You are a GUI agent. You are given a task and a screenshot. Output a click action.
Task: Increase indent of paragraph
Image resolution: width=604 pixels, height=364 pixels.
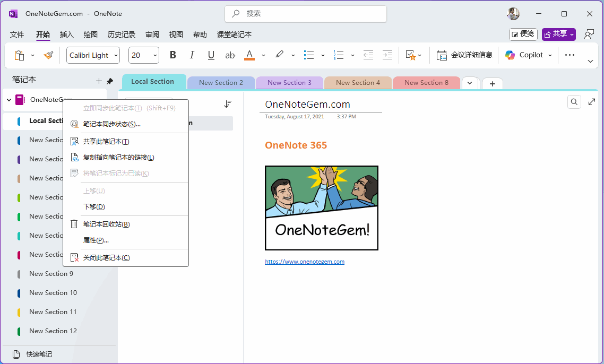coord(387,55)
